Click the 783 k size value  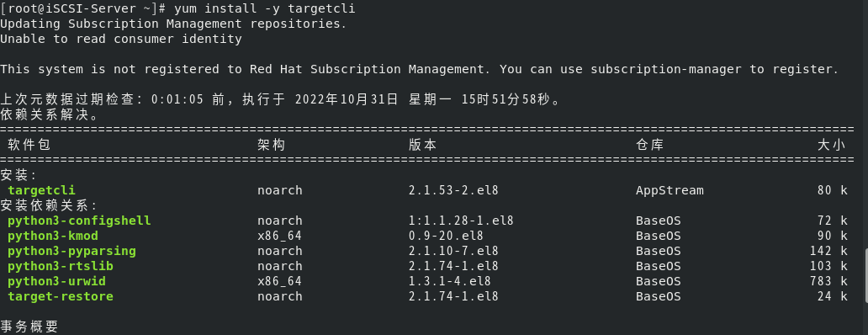[828, 281]
